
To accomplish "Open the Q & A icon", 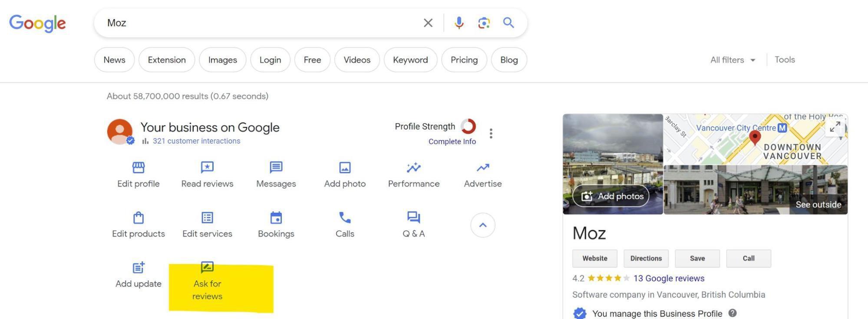I will (413, 217).
